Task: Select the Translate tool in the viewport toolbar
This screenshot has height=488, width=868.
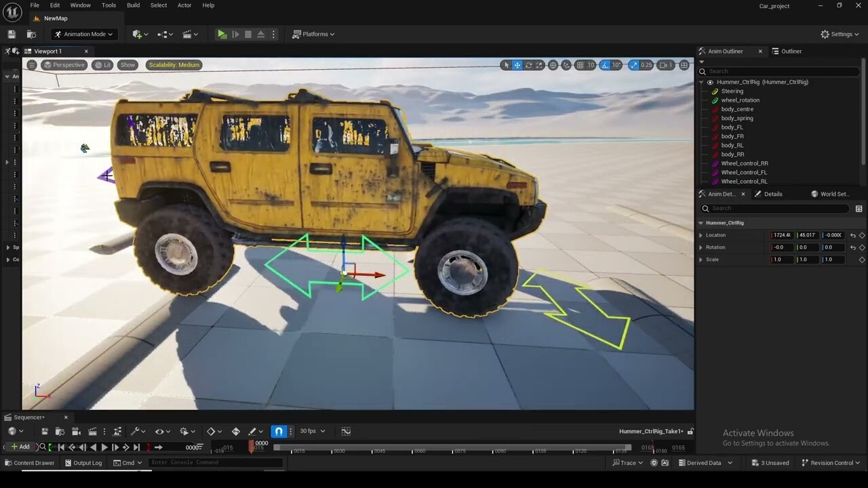Action: tap(517, 65)
